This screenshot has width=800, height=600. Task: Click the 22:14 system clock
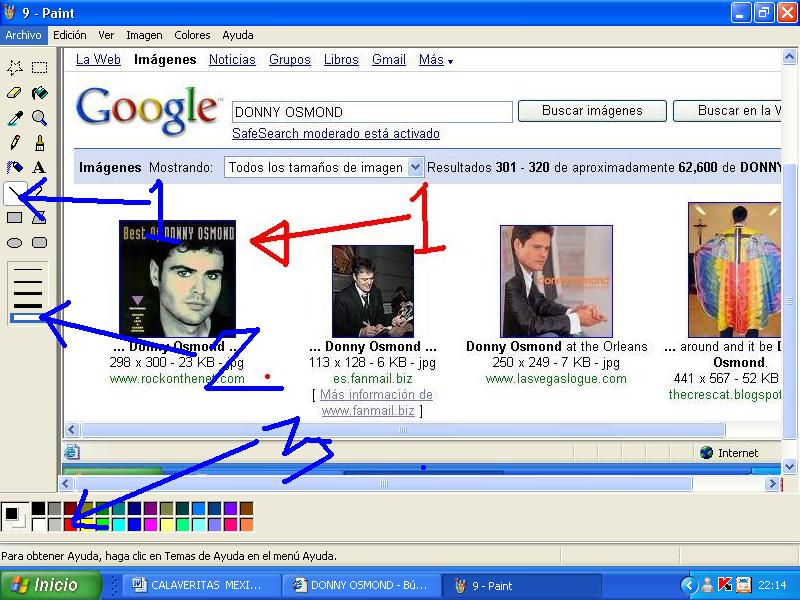772,585
